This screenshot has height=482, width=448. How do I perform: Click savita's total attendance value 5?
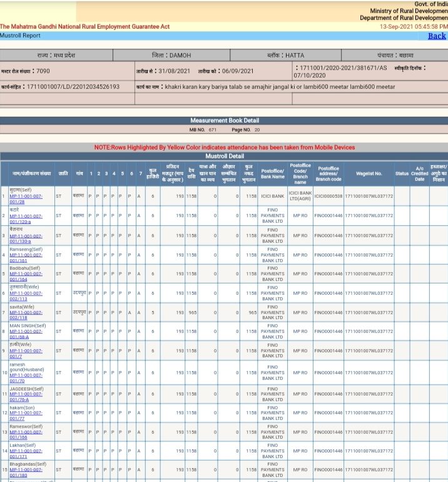[x=153, y=312]
